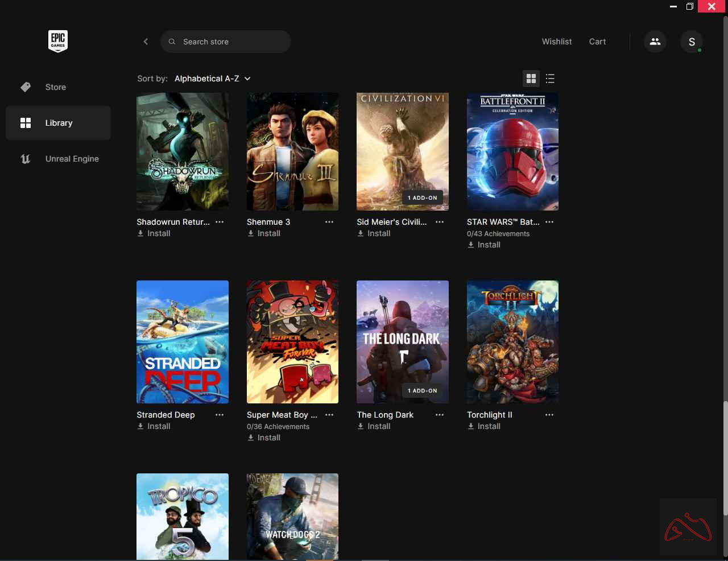
Task: Click the friends icon near the profile avatar
Action: (655, 41)
